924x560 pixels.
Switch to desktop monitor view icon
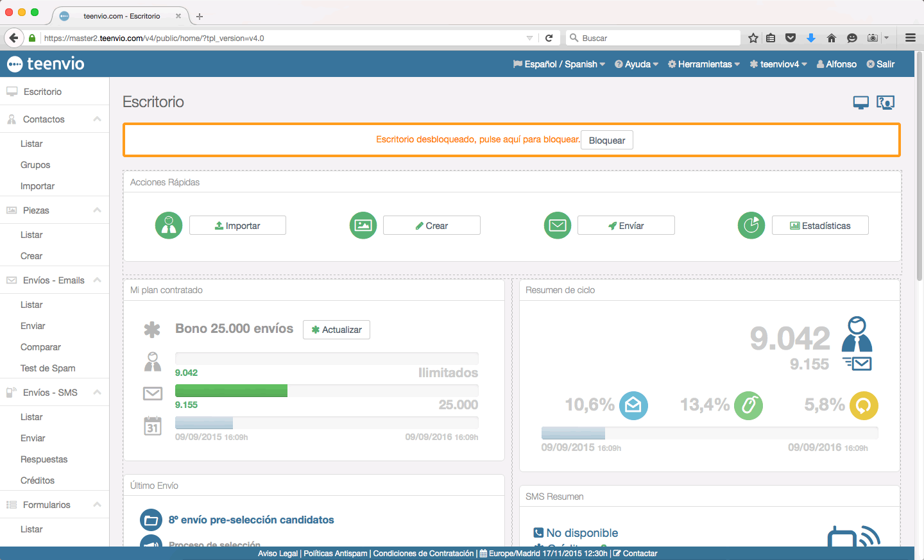tap(860, 103)
